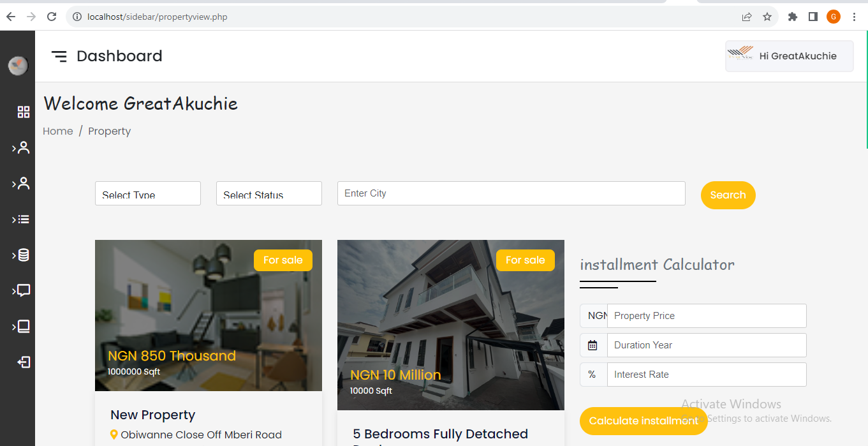Click the dashboard grid icon in sidebar
This screenshot has width=868, height=446.
coord(24,112)
